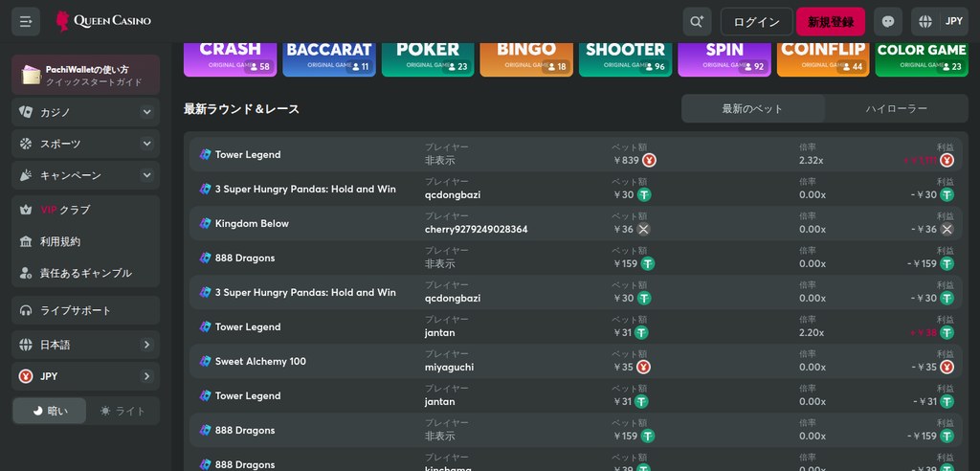Click the PachiWallet wallet icon
The width and height of the screenshot is (980, 471).
[x=31, y=75]
